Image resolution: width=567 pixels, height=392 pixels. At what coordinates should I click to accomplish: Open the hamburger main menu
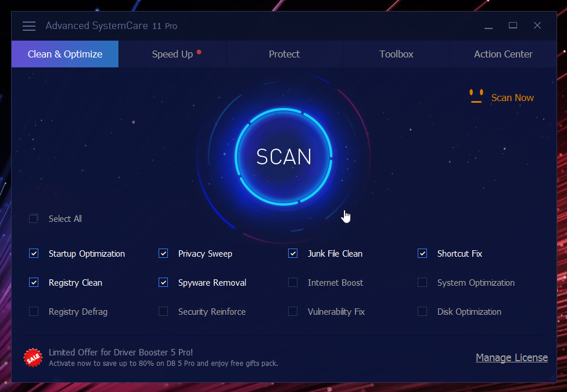pos(29,26)
